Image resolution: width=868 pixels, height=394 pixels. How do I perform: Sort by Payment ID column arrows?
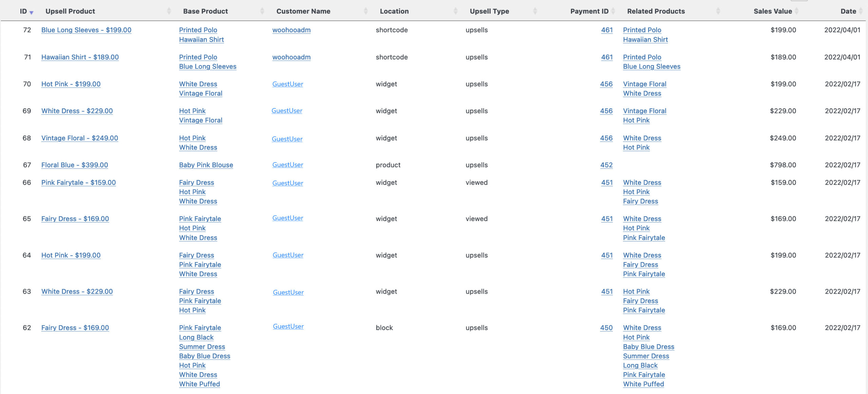(613, 11)
